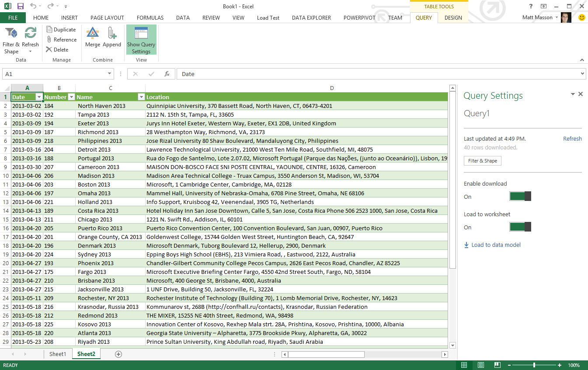Image resolution: width=588 pixels, height=370 pixels.
Task: Open the Refresh button dropdown arrow
Action: coord(30,52)
